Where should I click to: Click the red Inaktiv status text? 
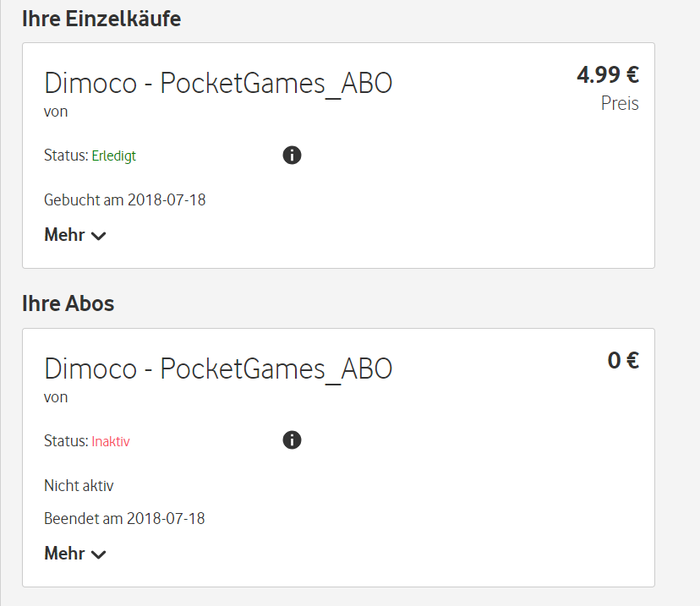tap(111, 441)
